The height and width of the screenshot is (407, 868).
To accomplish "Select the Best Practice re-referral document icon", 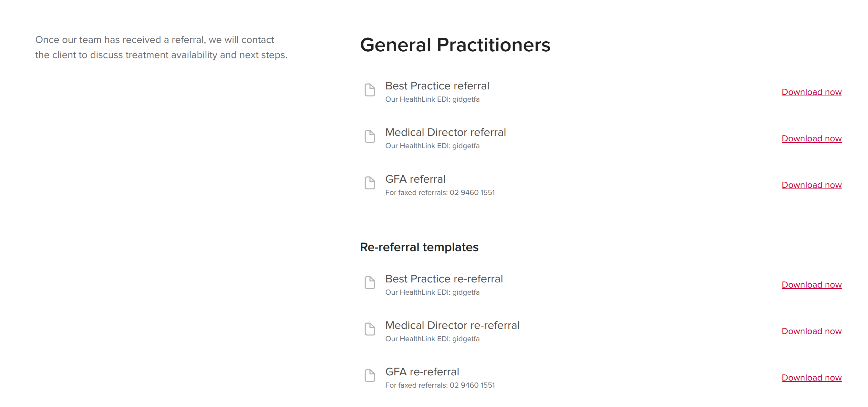I will [370, 283].
